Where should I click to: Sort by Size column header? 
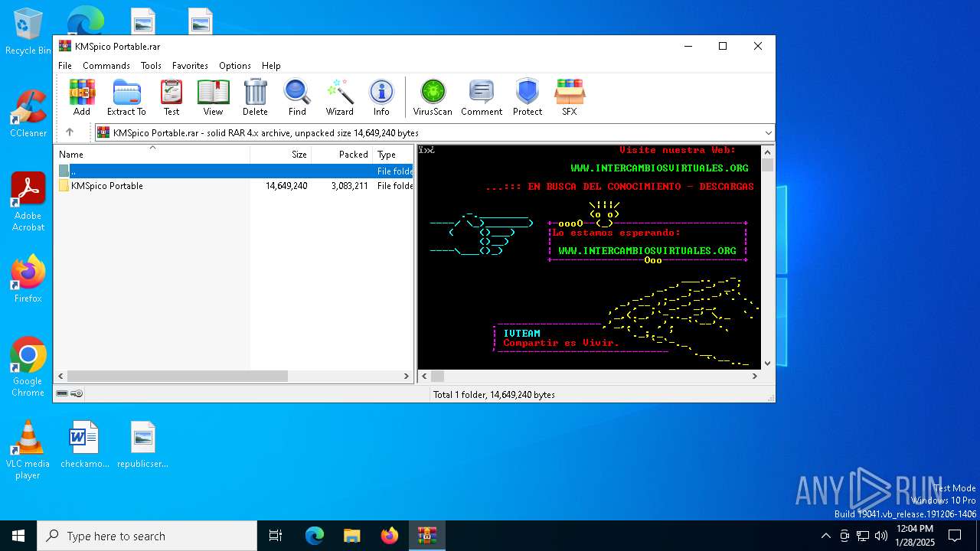tap(280, 154)
